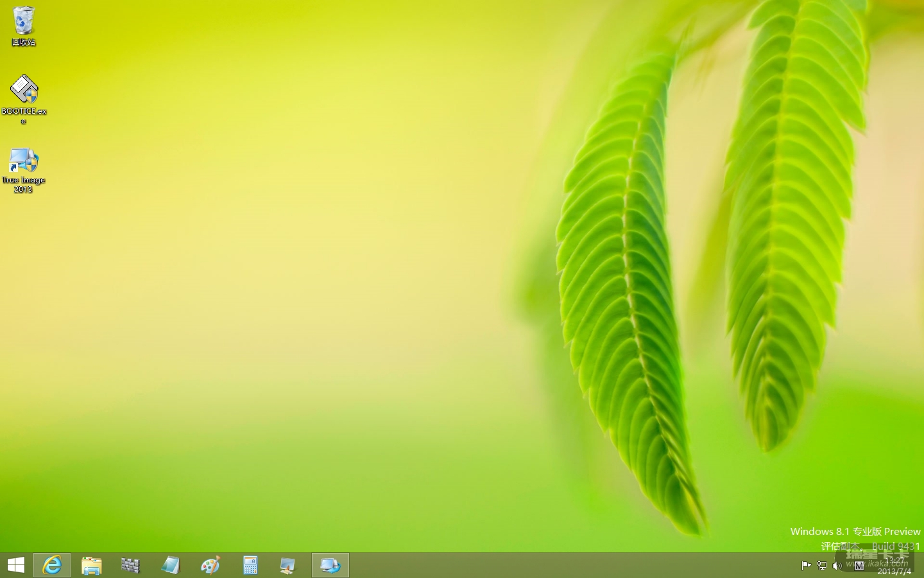Select the True Image 2013 desktop shortcut
Image resolution: width=924 pixels, height=578 pixels.
[x=24, y=170]
